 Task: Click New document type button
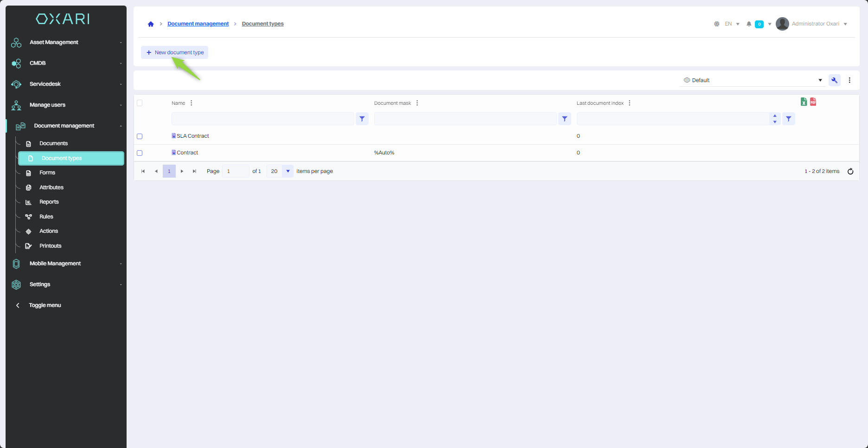click(175, 52)
